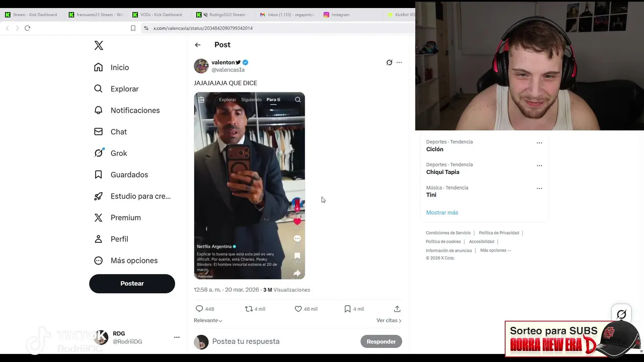Like the post via heart icon
This screenshot has height=362, width=644.
pyautogui.click(x=298, y=309)
